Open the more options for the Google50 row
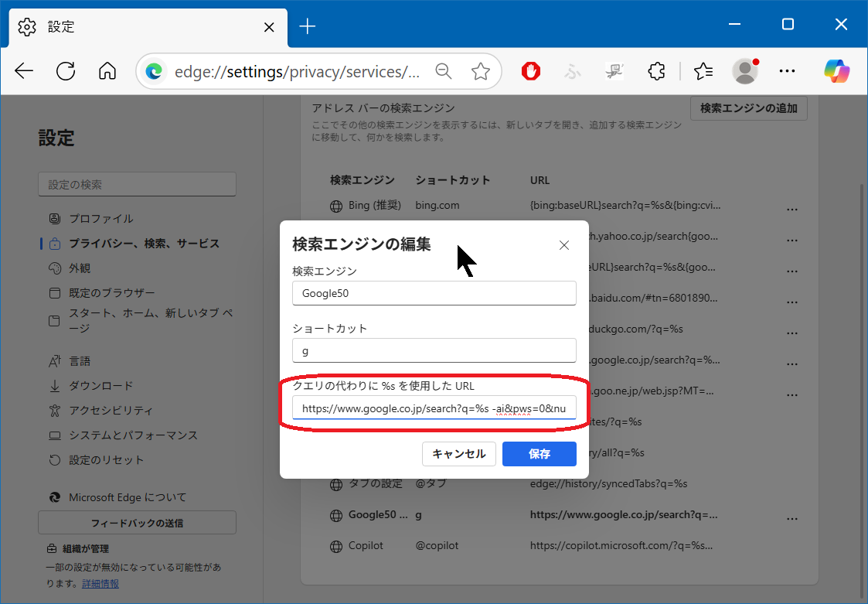This screenshot has height=604, width=868. point(791,518)
